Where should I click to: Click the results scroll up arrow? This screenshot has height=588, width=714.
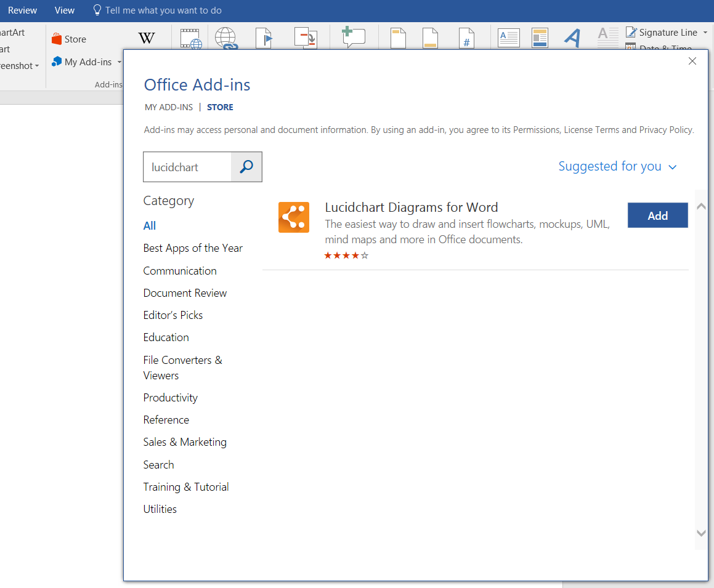(701, 206)
